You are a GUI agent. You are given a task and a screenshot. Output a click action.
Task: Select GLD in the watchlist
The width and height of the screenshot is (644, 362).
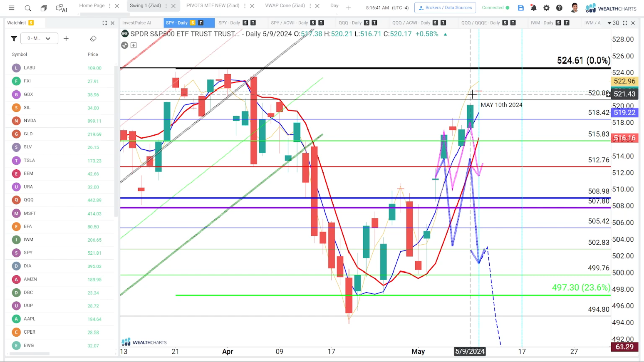tap(60, 134)
